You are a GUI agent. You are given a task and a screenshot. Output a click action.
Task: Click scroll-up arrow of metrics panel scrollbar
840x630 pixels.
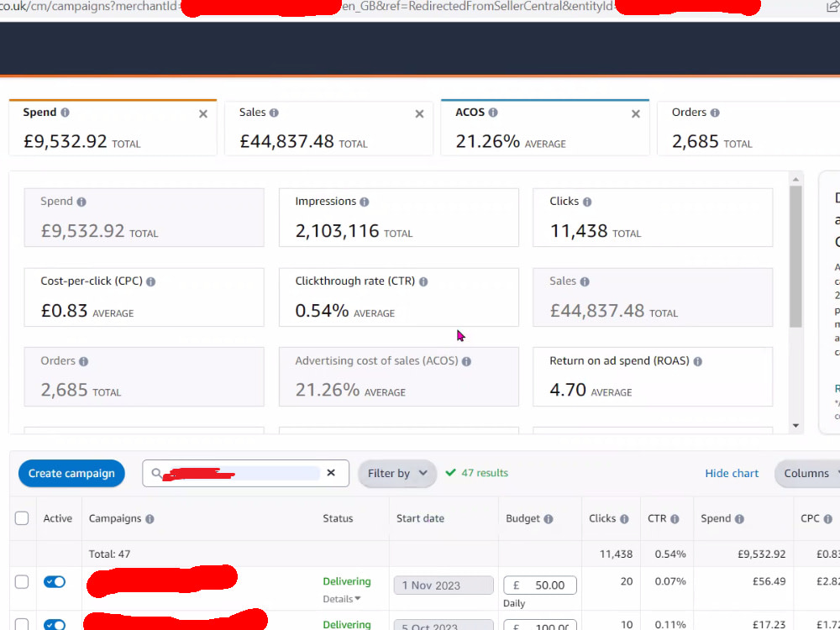pyautogui.click(x=795, y=179)
